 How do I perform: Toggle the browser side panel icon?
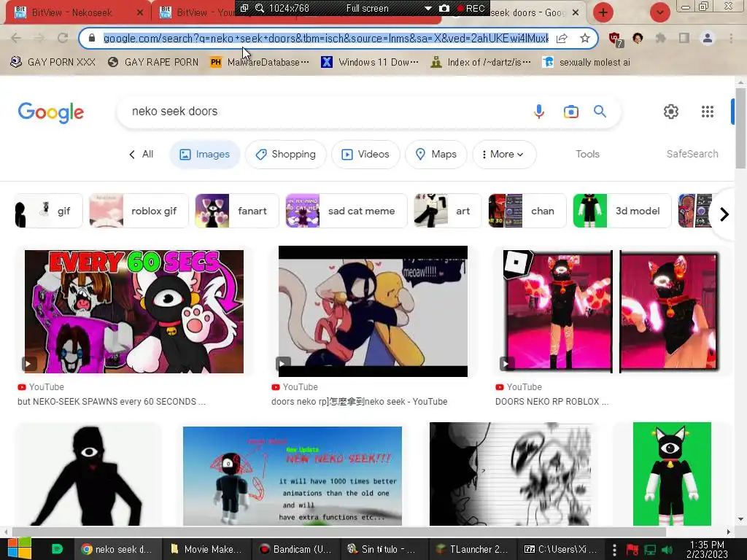pos(684,38)
